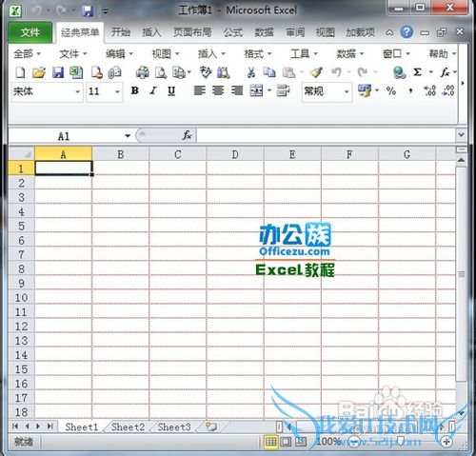The width and height of the screenshot is (476, 456).
Task: Click Decrease Decimal icon
Action: [448, 90]
